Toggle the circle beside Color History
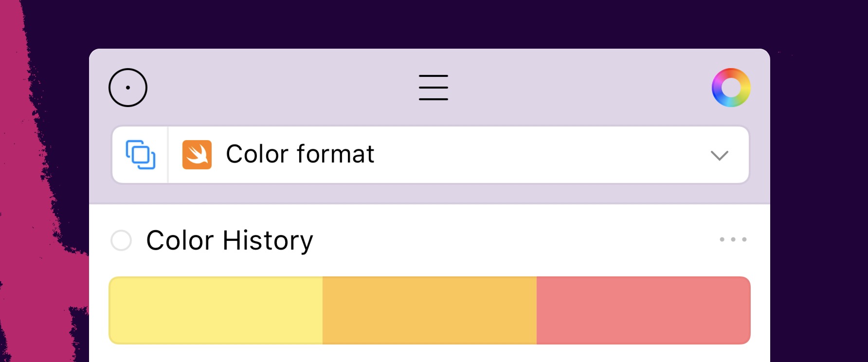This screenshot has width=868, height=362. (121, 240)
